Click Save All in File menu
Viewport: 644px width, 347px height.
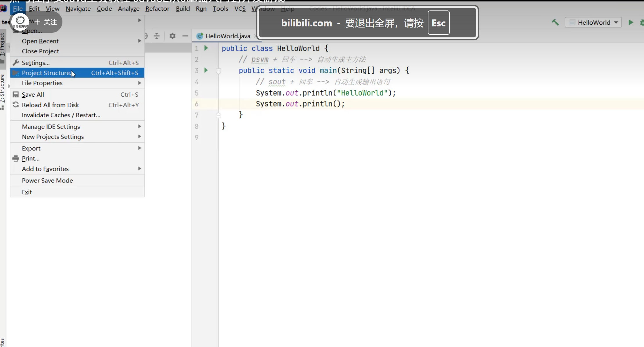pyautogui.click(x=33, y=95)
